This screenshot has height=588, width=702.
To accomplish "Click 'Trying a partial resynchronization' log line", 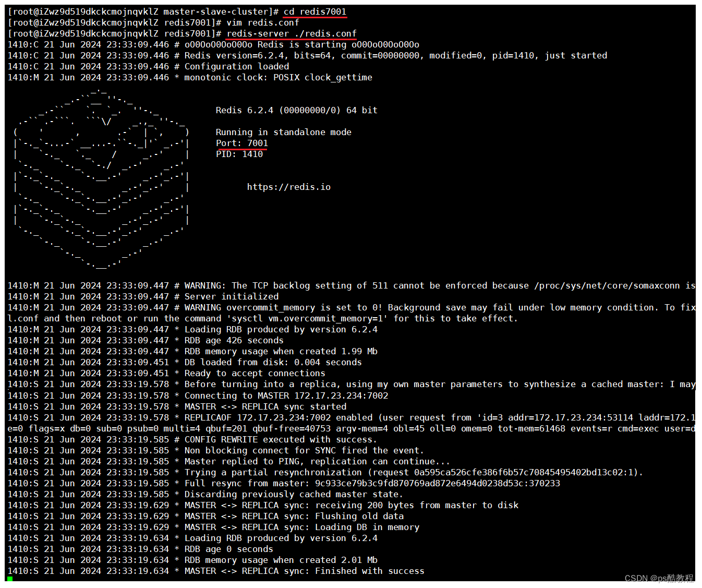I will [325, 472].
